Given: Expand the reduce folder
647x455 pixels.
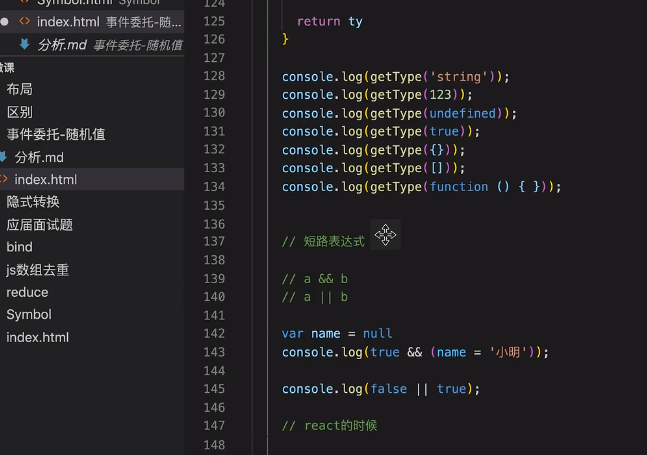Looking at the screenshot, I should coord(27,292).
